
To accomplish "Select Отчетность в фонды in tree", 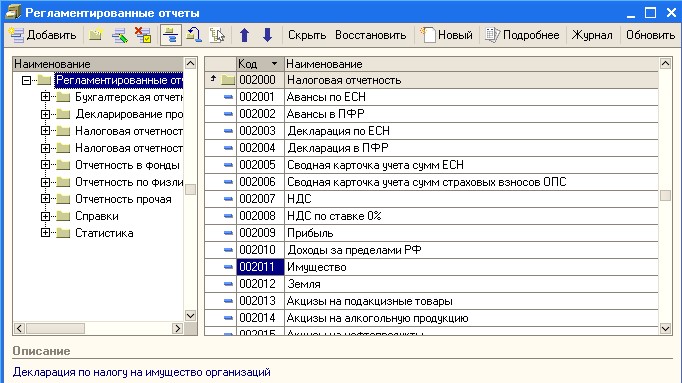I will [x=127, y=165].
